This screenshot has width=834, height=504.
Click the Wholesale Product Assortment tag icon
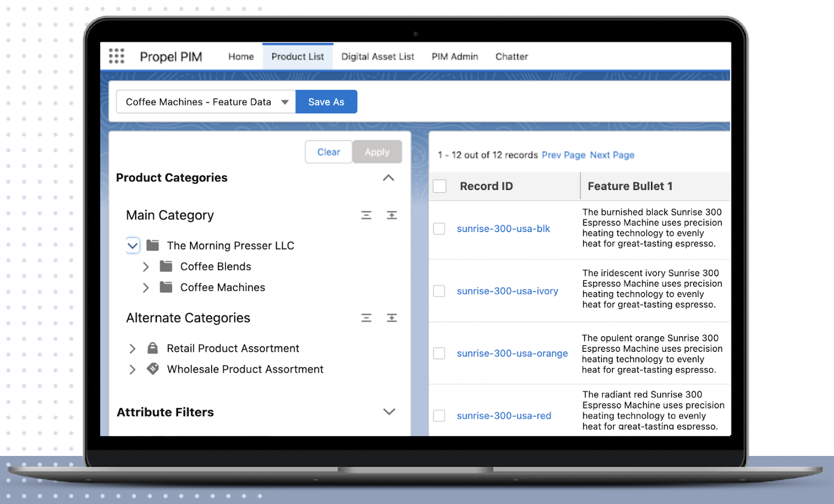[x=153, y=369]
